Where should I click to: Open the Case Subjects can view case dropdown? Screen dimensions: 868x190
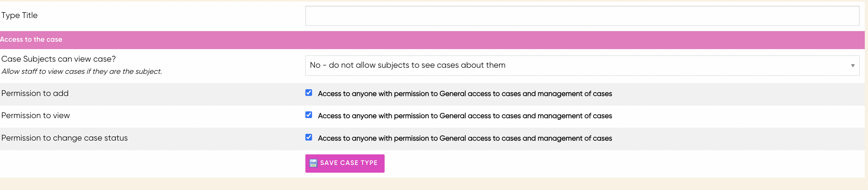(582, 65)
